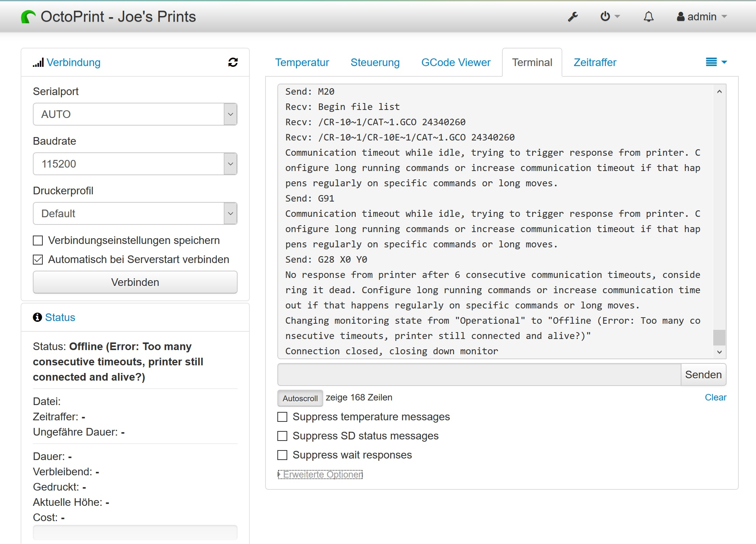Image resolution: width=756 pixels, height=544 pixels.
Task: Open the admin user menu
Action: click(702, 17)
